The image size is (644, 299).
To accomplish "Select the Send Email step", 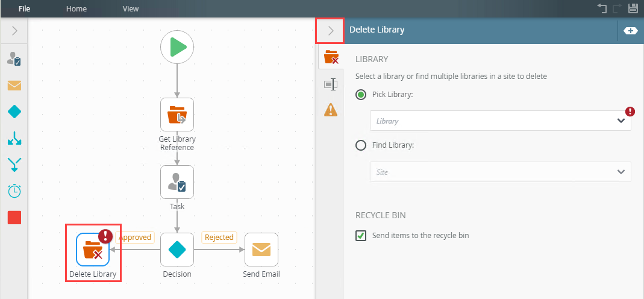I will (261, 250).
